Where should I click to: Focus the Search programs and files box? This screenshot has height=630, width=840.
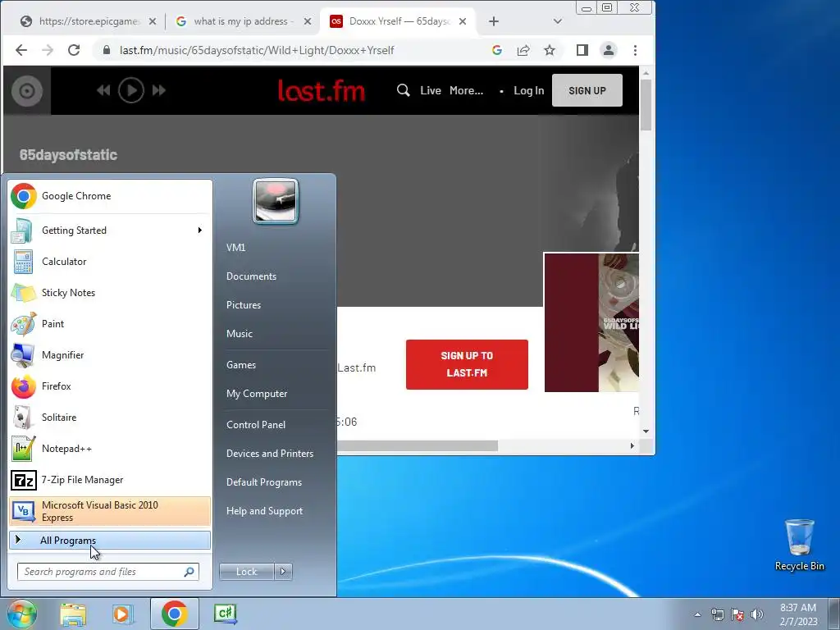click(108, 572)
